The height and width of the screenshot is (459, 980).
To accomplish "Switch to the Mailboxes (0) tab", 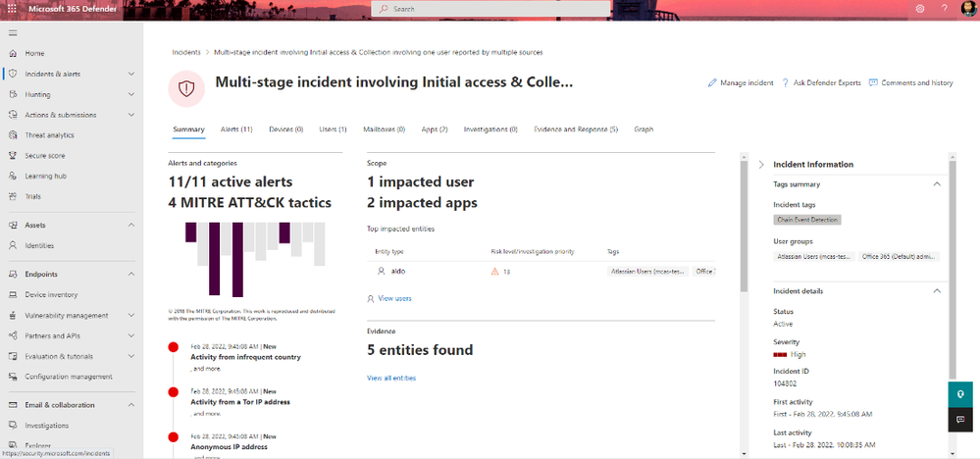I will coord(384,129).
